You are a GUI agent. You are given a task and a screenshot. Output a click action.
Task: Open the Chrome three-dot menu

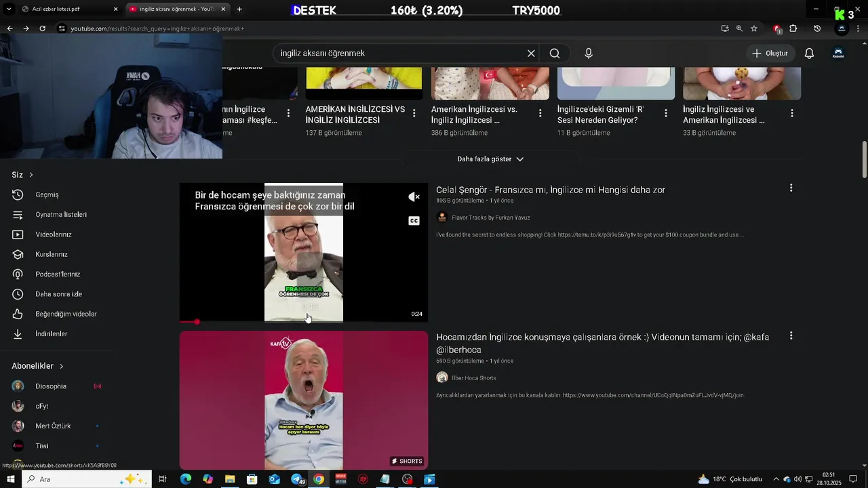[x=859, y=28]
